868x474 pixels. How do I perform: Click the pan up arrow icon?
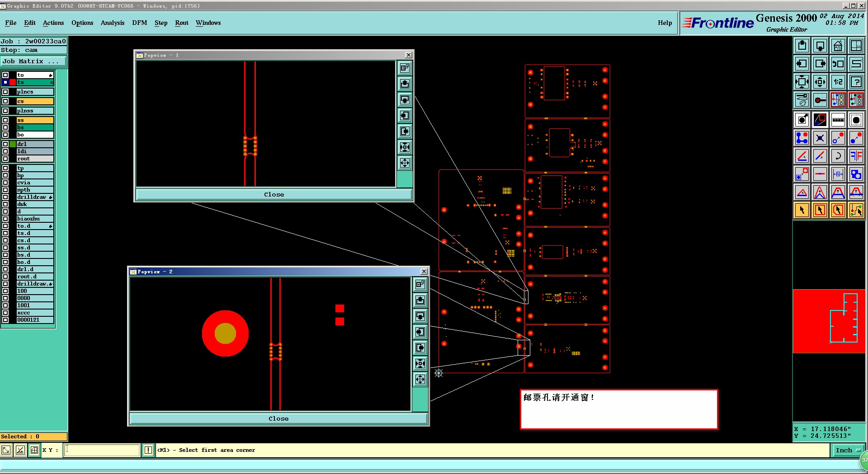click(x=802, y=46)
